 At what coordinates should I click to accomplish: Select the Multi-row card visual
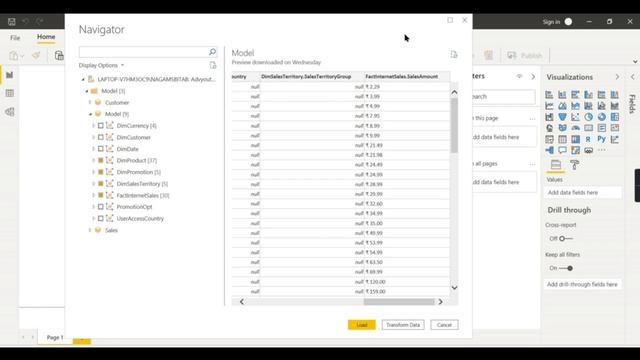click(602, 128)
